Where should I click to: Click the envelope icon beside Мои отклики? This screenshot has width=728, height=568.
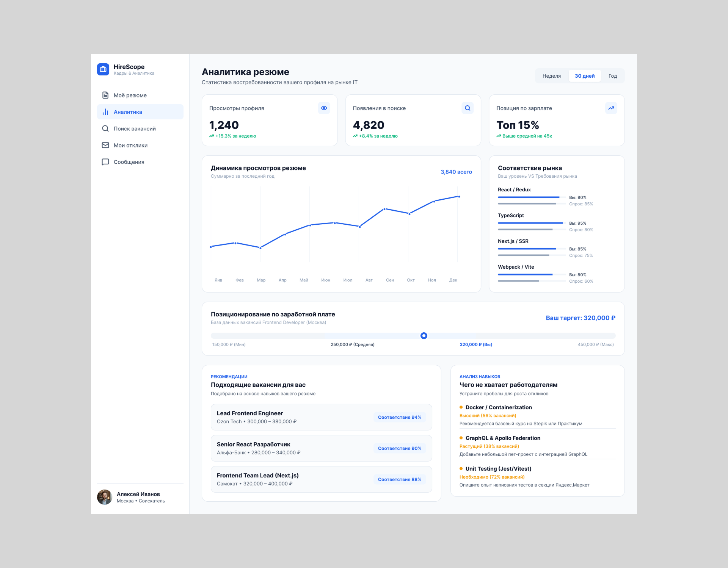point(105,145)
